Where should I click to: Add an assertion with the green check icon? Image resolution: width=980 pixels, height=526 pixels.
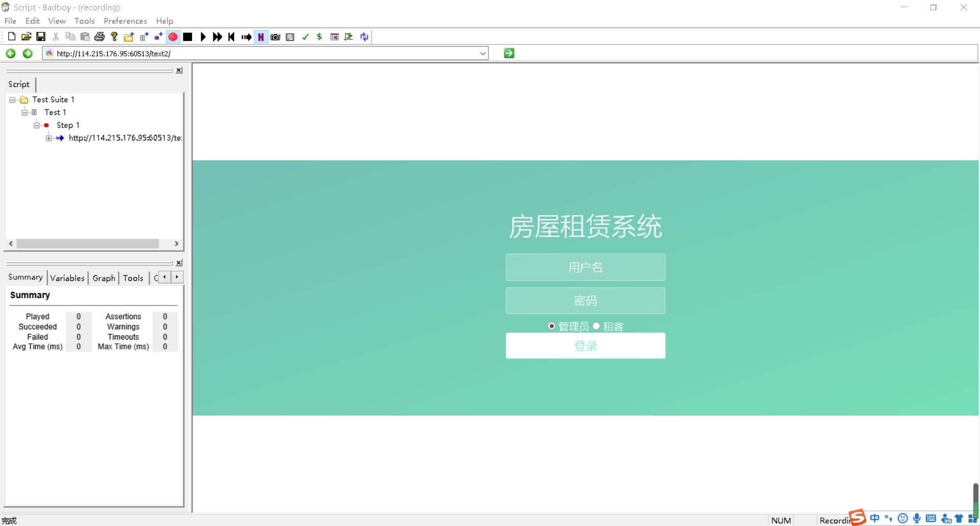(305, 37)
